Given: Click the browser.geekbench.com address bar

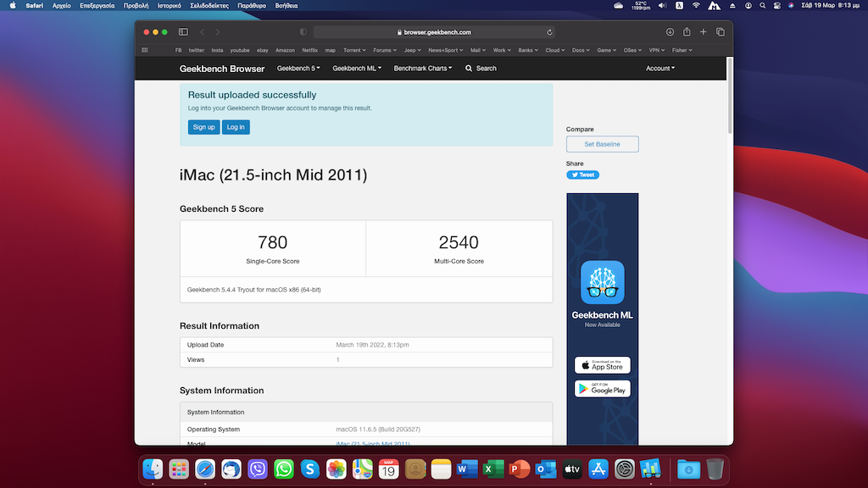Looking at the screenshot, I should point(434,32).
